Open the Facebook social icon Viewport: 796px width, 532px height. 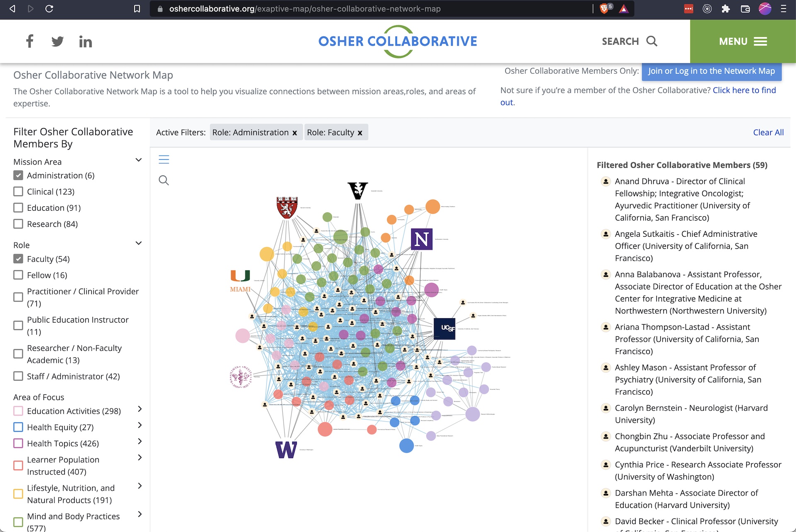tap(29, 41)
